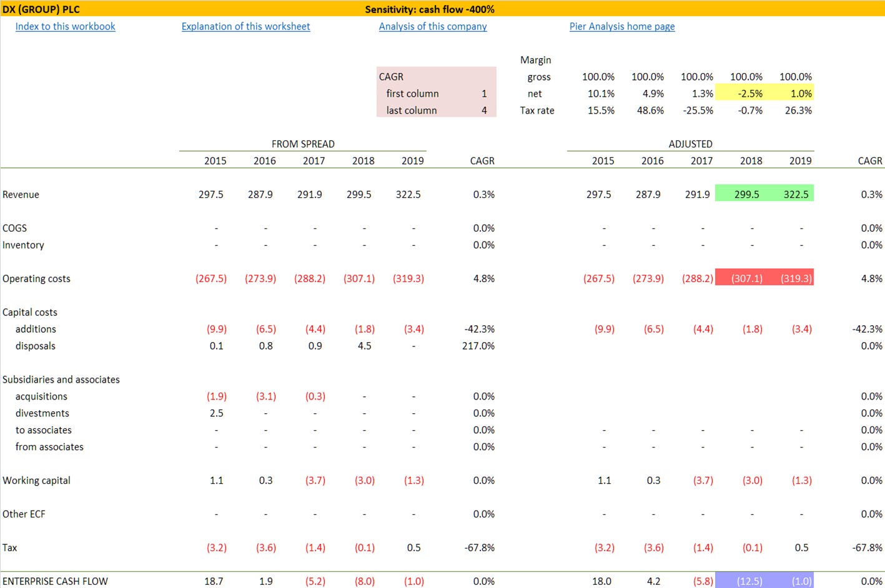Select red adjusted operating costs (307.1)
Screen dimensions: 885x588
point(740,278)
